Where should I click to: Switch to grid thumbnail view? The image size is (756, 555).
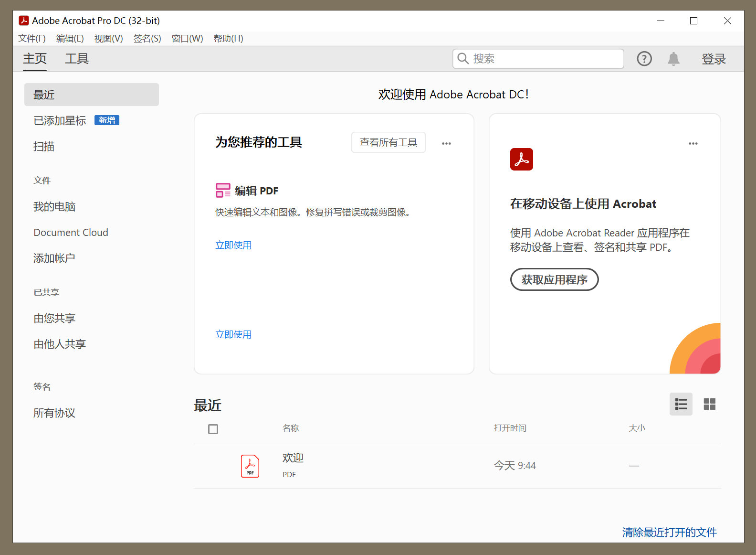tap(709, 404)
